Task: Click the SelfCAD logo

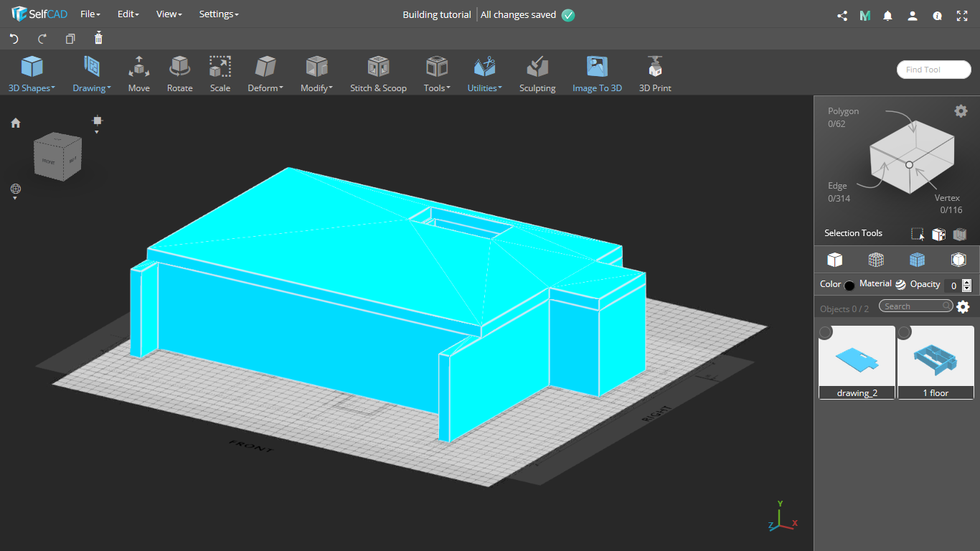Action: (39, 14)
